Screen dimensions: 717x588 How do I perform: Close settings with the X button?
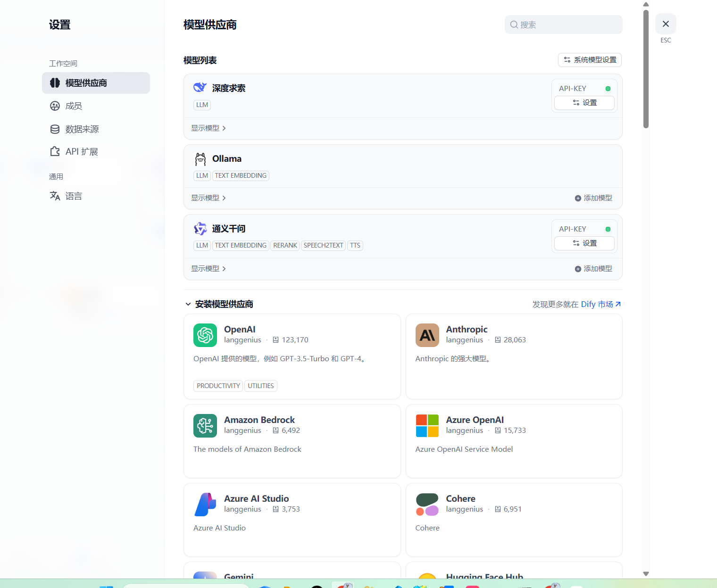click(666, 24)
